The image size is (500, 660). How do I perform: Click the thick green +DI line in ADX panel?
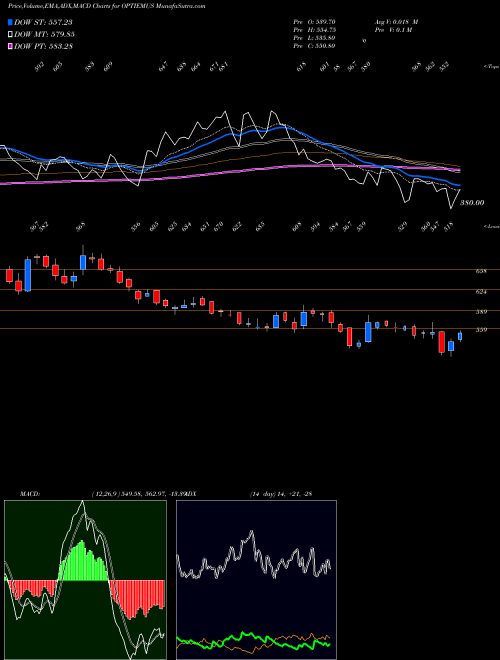(253, 638)
